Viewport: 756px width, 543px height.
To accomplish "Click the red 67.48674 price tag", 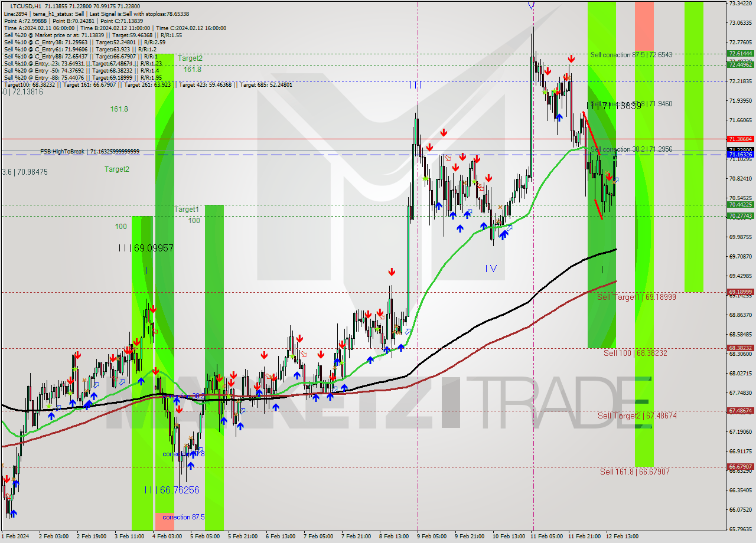I will pos(740,411).
